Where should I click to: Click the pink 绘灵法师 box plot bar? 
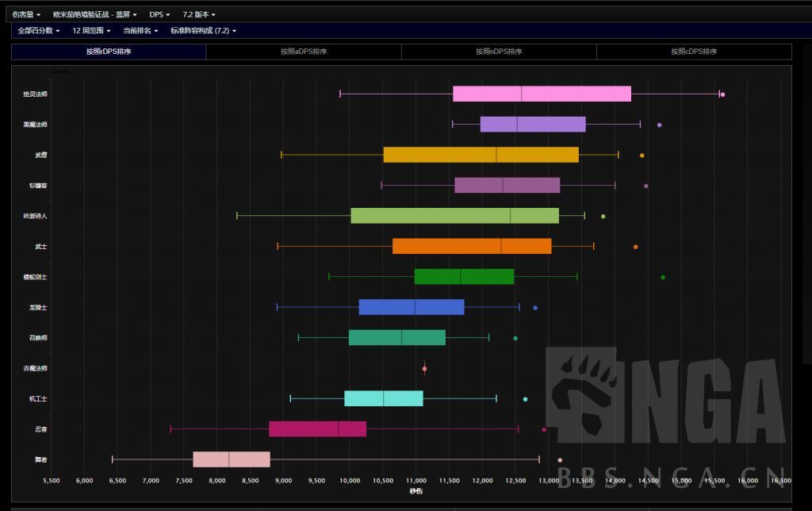(x=542, y=94)
